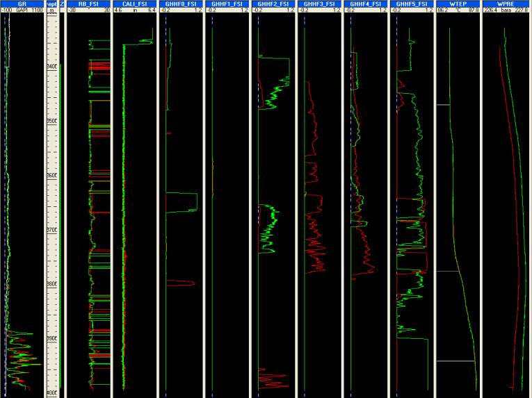Screen dimensions: 532x398
Task: Click the Depth track header
Action: click(x=51, y=3)
